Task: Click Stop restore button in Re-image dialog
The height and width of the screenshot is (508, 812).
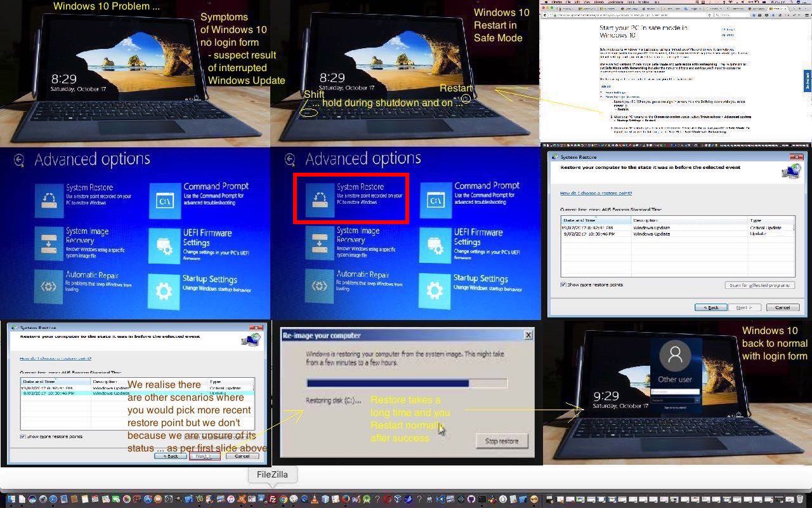Action: coord(502,441)
